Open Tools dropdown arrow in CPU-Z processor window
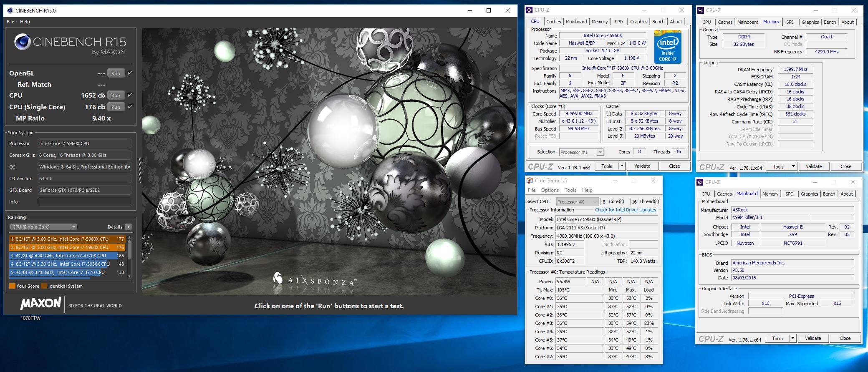868x372 pixels. coord(622,166)
